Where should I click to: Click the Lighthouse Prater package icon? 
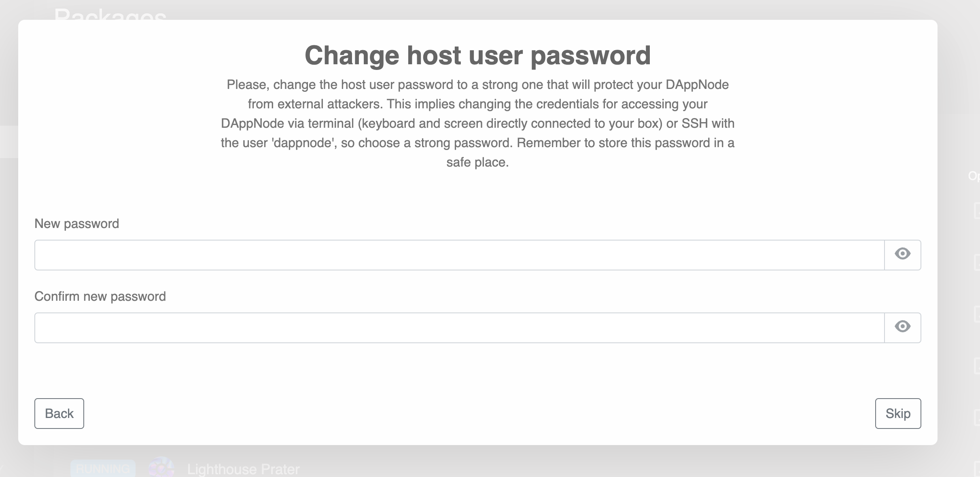(x=161, y=468)
